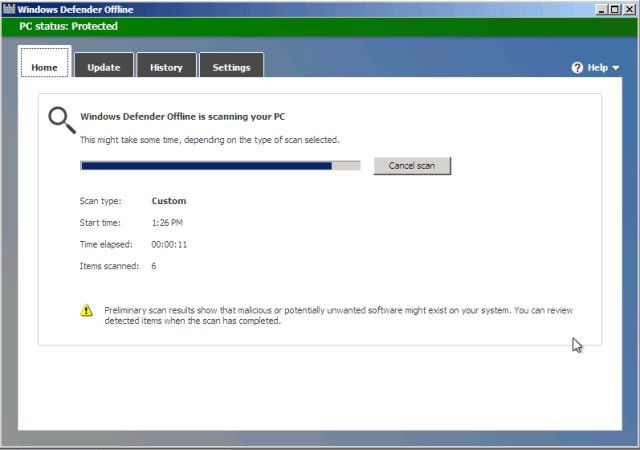Click the items scanned value '6'

tap(153, 266)
